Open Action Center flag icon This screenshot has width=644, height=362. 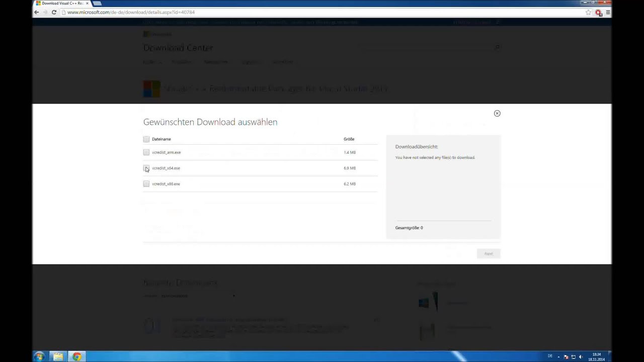pos(566,356)
